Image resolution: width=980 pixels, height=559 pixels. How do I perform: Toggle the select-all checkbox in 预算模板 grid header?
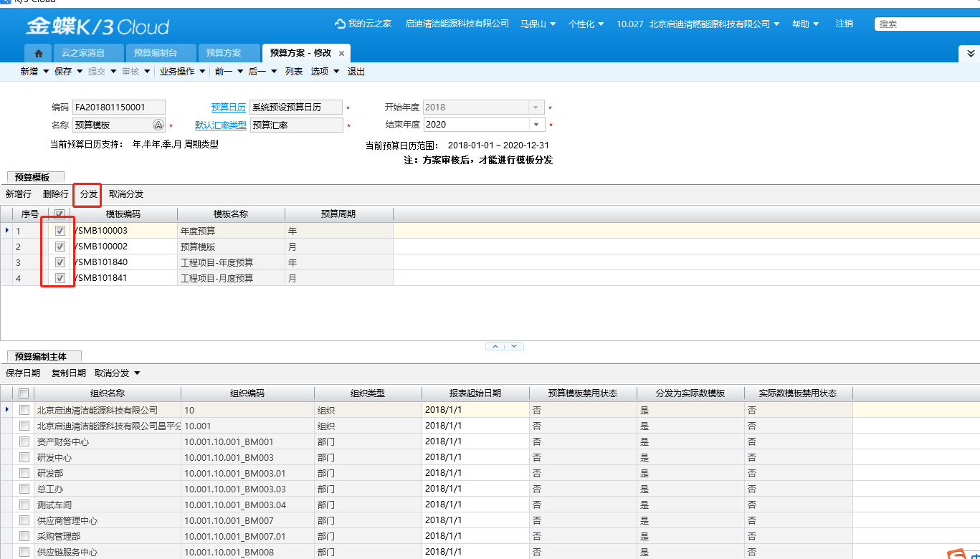[60, 214]
